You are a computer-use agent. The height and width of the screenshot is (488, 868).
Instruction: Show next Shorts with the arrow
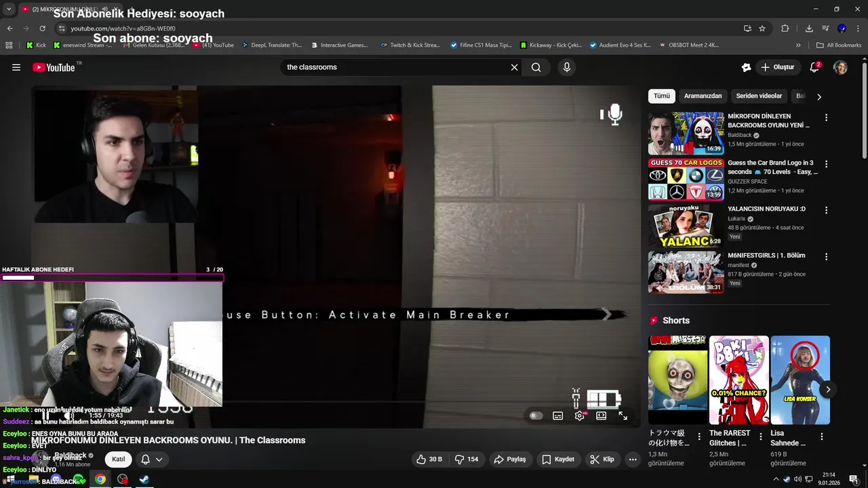(827, 390)
